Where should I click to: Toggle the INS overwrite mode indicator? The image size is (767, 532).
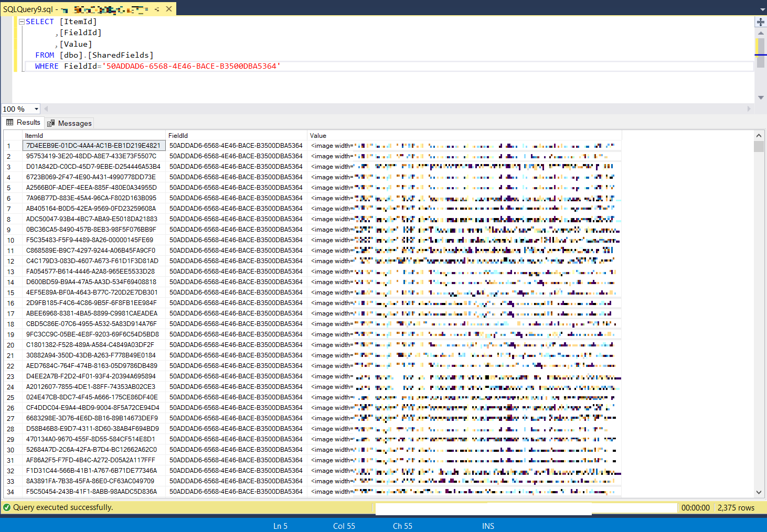point(488,526)
